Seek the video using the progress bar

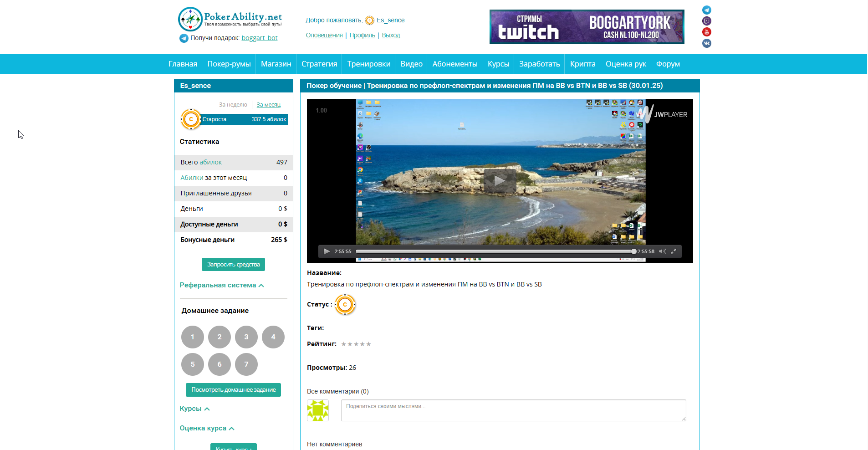pyautogui.click(x=495, y=251)
